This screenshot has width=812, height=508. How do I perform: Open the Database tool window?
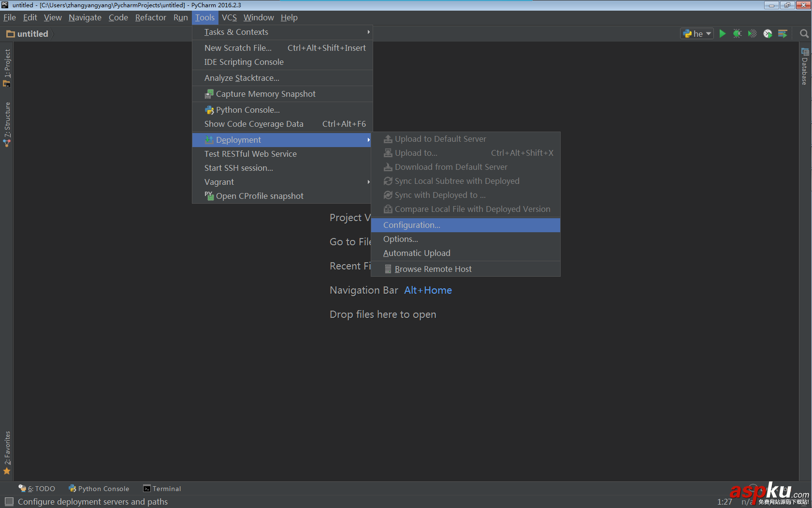tap(805, 67)
